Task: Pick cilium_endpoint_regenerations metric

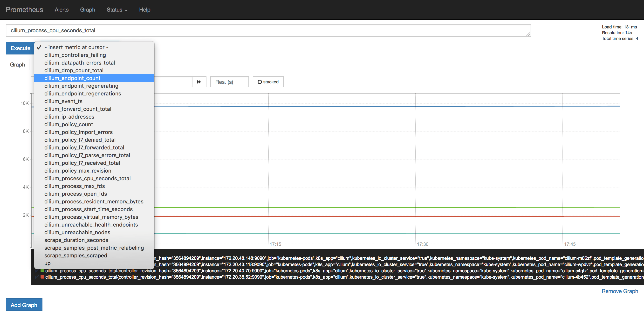Action: pos(94,94)
